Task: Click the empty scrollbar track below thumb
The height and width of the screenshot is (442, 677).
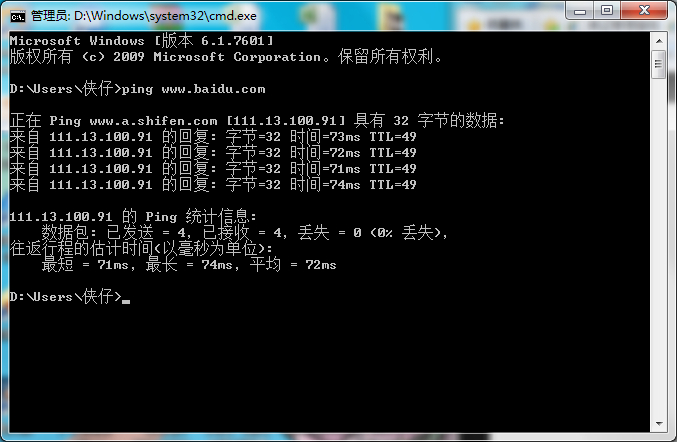Action: click(x=658, y=246)
